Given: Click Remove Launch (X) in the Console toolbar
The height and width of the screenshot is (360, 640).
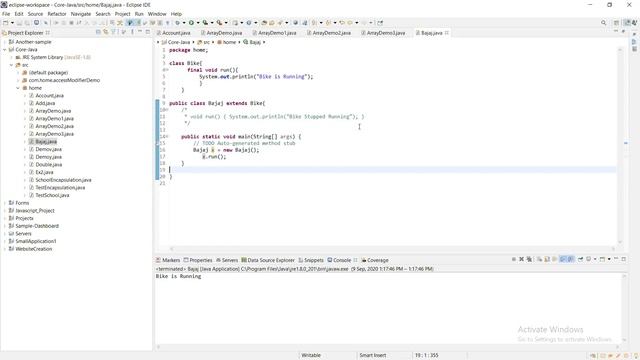Looking at the screenshot, I should coord(521,259).
